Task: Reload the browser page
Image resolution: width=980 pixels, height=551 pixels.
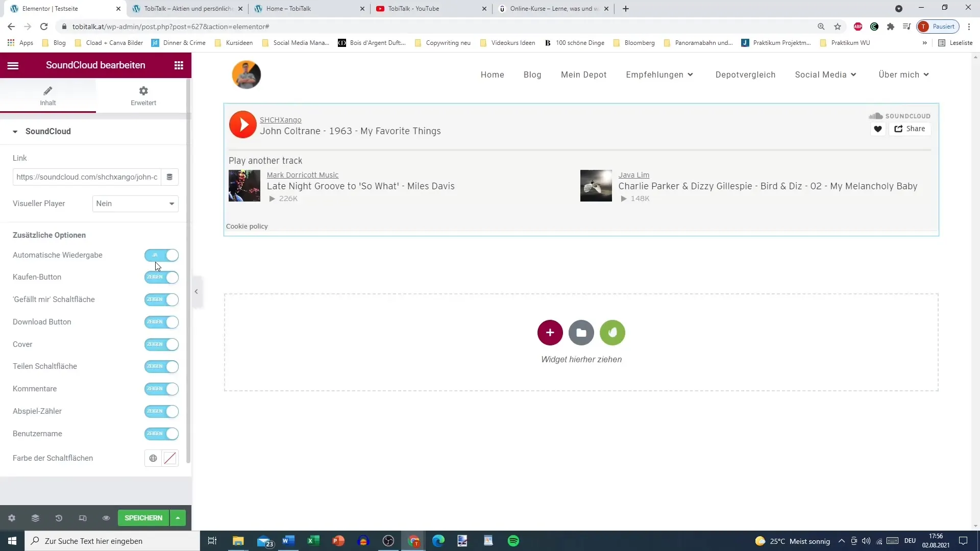Action: point(44,27)
